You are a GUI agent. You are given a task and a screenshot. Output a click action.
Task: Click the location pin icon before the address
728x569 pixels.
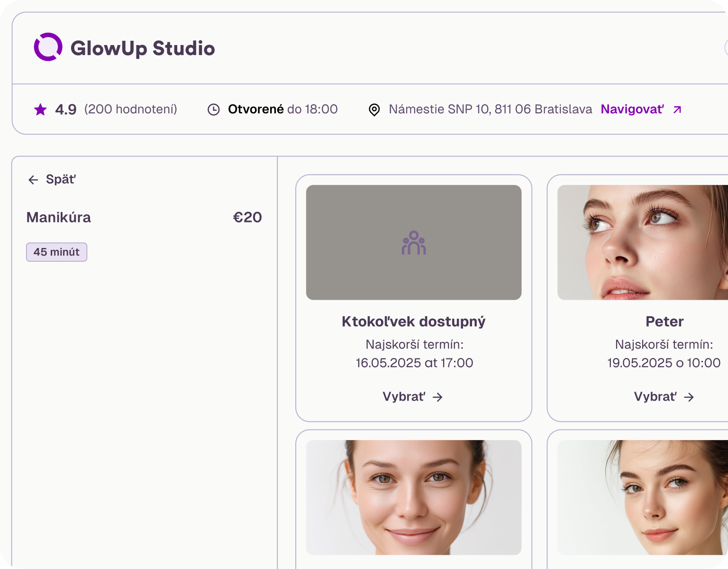[x=374, y=110]
